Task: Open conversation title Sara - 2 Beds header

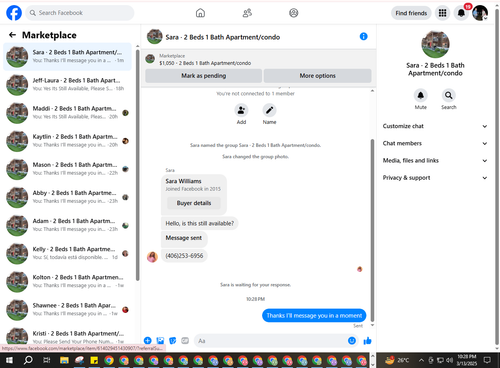Action: click(x=223, y=37)
